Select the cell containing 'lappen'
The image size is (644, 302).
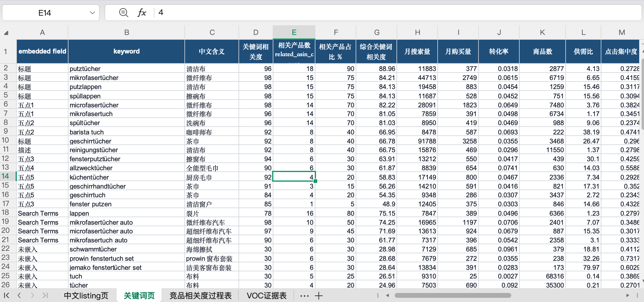126,213
